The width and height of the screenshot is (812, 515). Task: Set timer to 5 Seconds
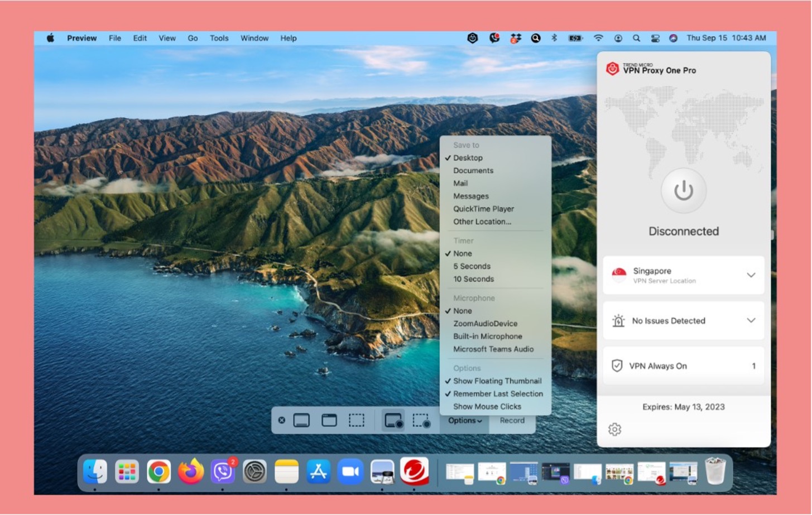coord(472,267)
